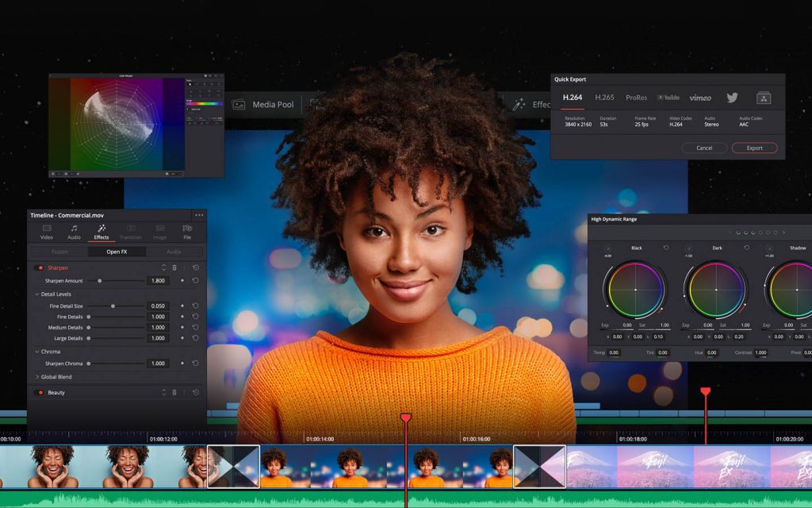Reset the Sharpen Chroma parameter

click(x=196, y=364)
